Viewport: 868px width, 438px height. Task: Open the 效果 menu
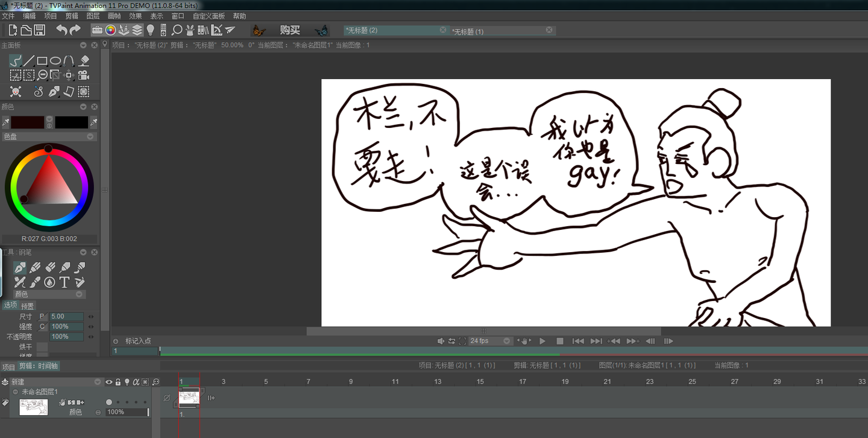pyautogui.click(x=135, y=16)
